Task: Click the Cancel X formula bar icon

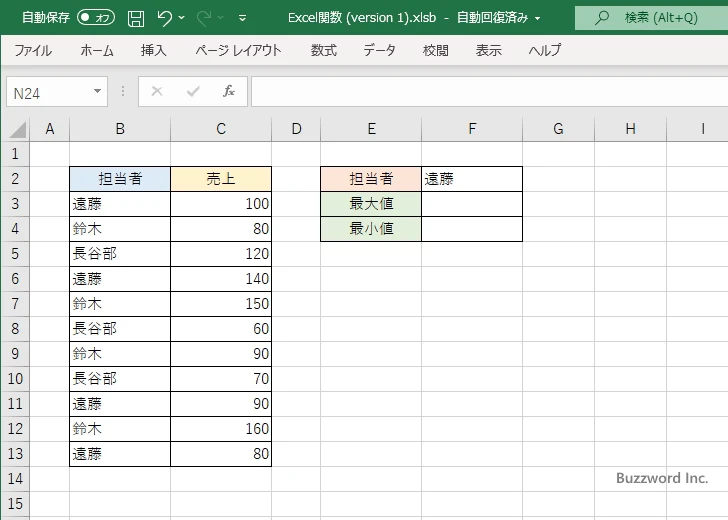Action: click(157, 91)
